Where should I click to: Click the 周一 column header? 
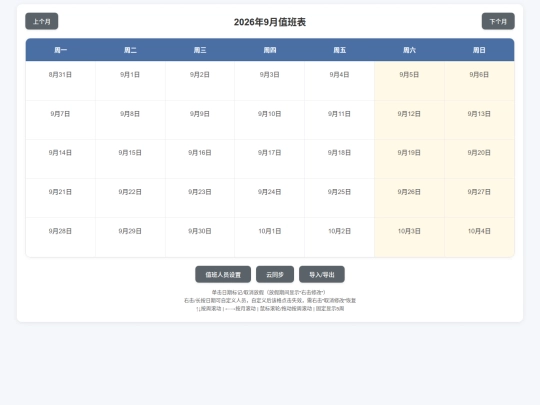(x=61, y=50)
